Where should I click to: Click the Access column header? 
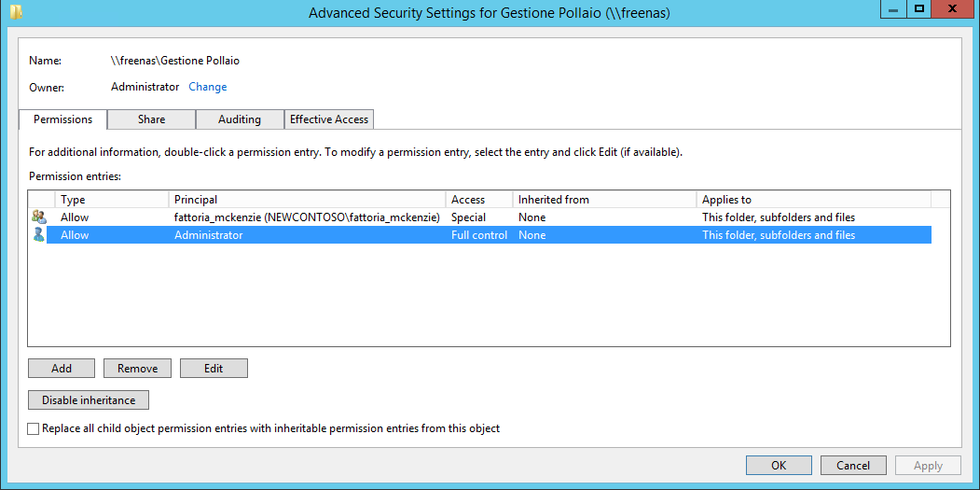click(478, 200)
